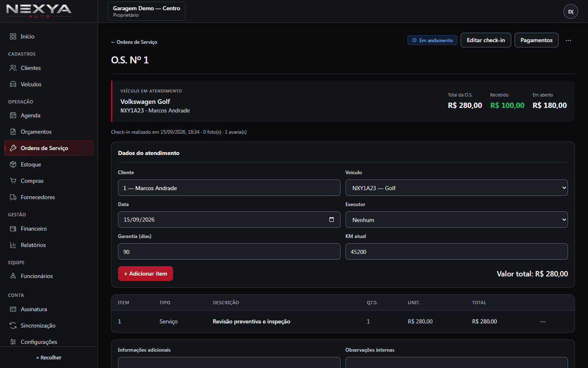This screenshot has width=588, height=368.
Task: Click the Ordens de Serviço wrench icon
Action: point(13,148)
